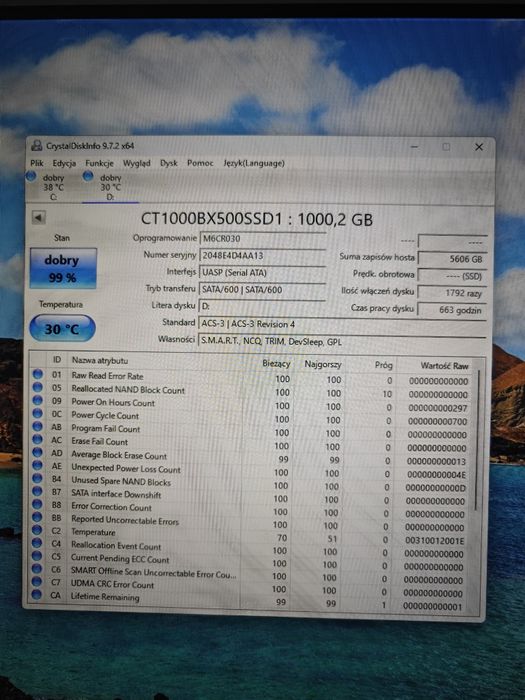Click status icon for SATA interface Downshift
525x700 pixels.
tap(38, 491)
